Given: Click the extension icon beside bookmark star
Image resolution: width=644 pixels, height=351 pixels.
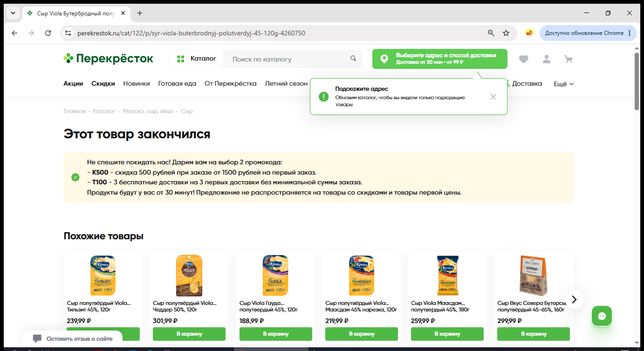Looking at the screenshot, I should 529,33.
